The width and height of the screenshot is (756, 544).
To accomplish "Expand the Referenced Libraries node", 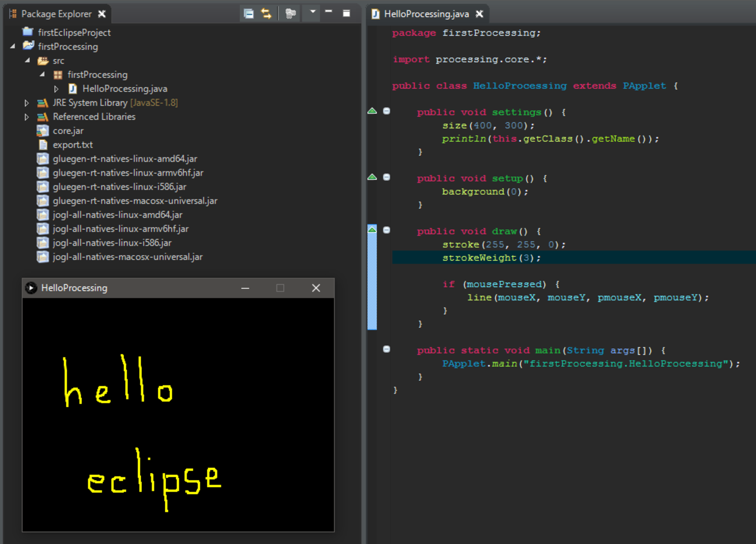I will tap(27, 117).
